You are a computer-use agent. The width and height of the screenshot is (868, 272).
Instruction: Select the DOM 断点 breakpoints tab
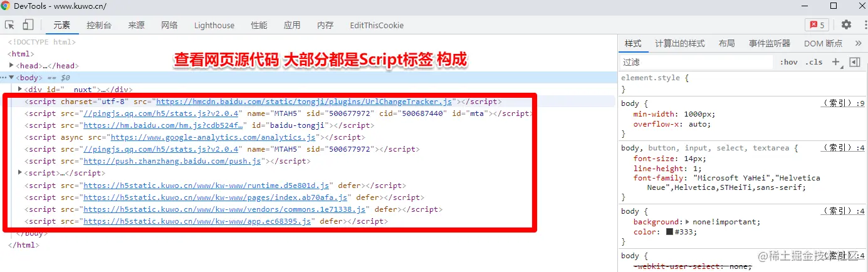coord(823,43)
